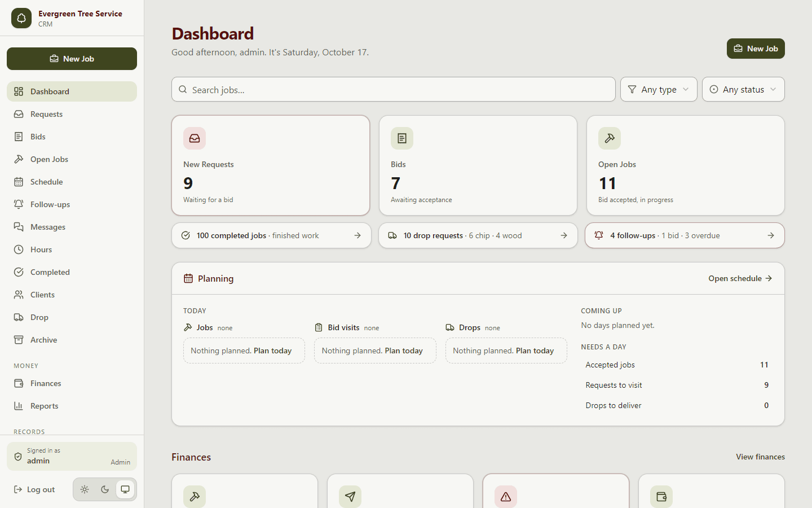Click Plan today under Drops
The image size is (812, 508).
pos(535,351)
